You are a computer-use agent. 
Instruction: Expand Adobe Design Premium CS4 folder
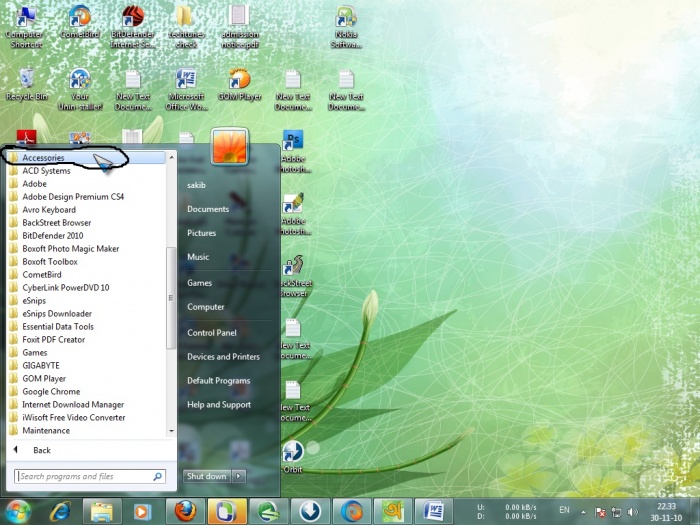click(x=87, y=196)
